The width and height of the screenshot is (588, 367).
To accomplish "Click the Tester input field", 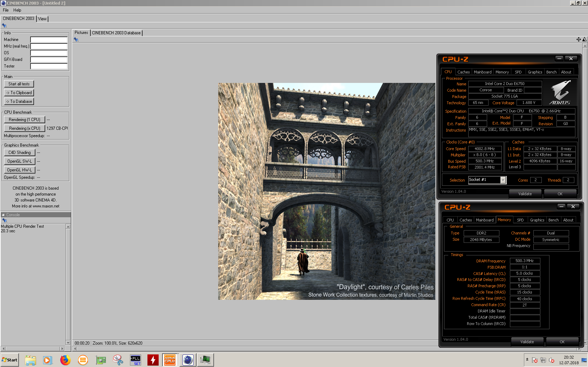I will 49,66.
